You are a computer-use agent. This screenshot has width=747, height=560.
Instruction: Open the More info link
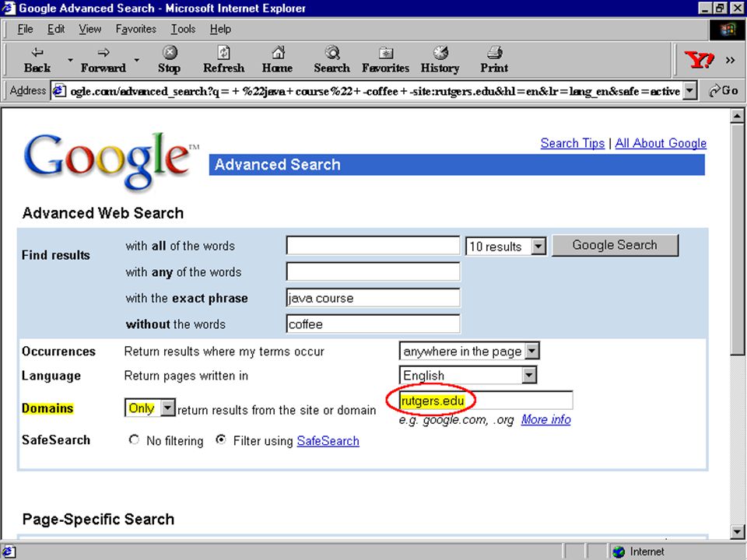tap(546, 419)
